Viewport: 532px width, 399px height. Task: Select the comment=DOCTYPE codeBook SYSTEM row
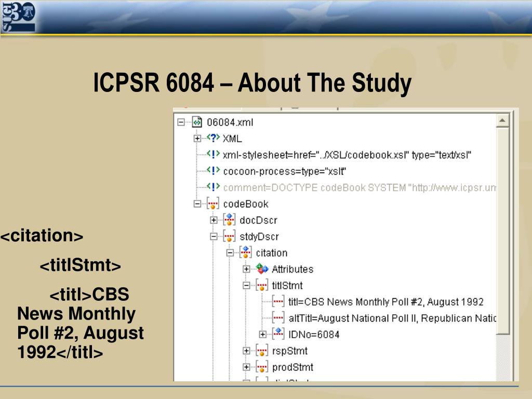(x=360, y=187)
